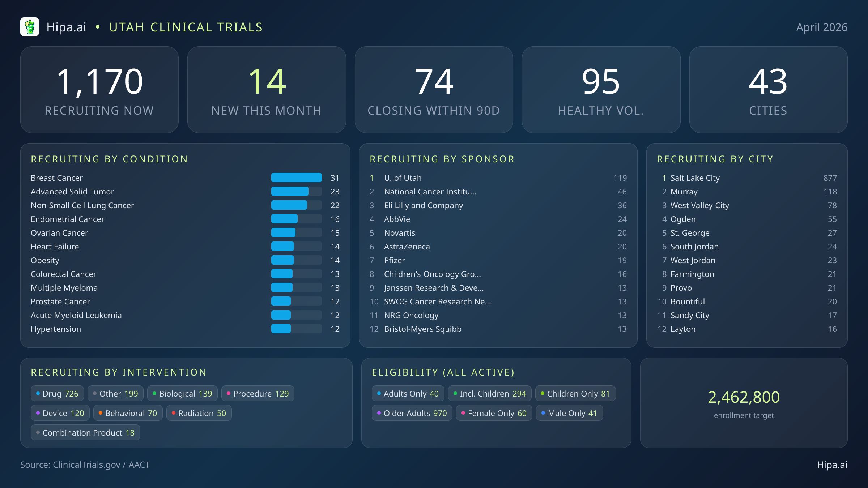Click the Biological 139 intervention chip
This screenshot has height=488, width=868.
pos(182,394)
